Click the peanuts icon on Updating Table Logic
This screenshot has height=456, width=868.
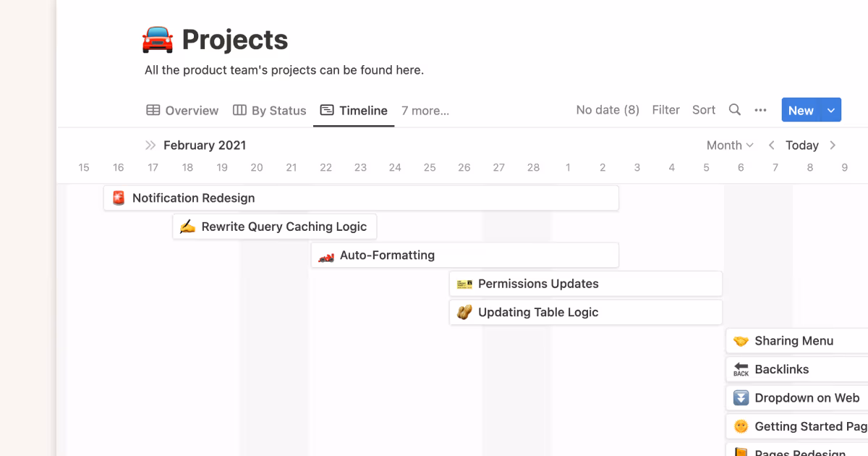pyautogui.click(x=465, y=312)
